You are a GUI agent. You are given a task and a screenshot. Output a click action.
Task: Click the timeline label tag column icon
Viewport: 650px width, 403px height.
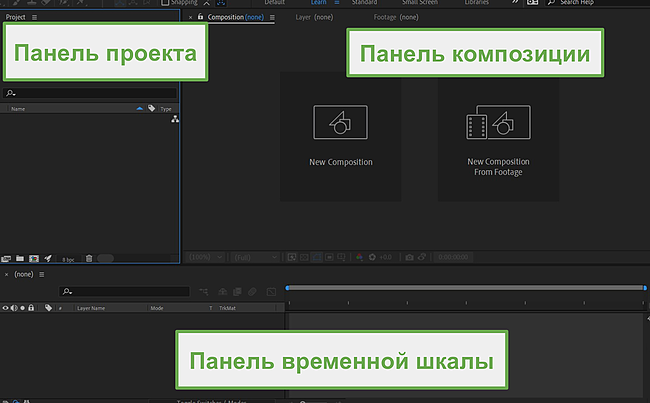(x=48, y=308)
